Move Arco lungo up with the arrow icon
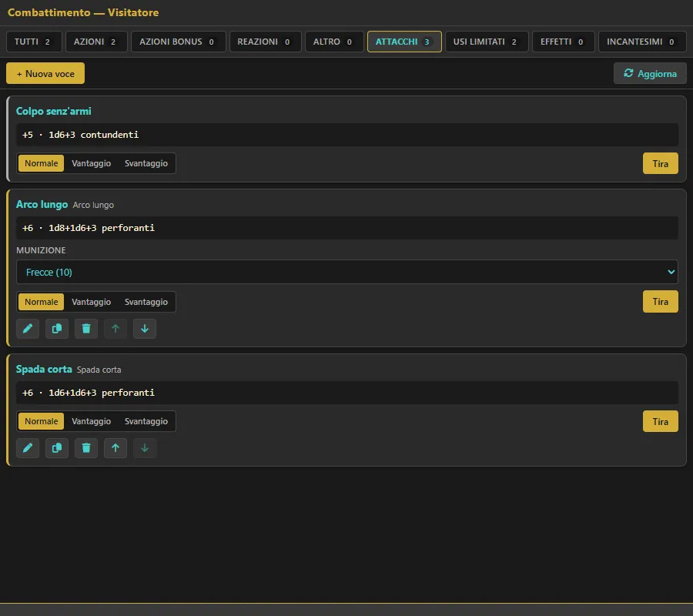Image resolution: width=693 pixels, height=616 pixels. point(115,329)
